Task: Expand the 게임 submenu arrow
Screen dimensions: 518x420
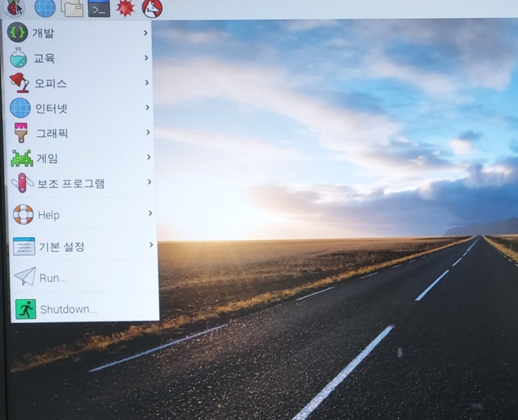Action: (149, 157)
